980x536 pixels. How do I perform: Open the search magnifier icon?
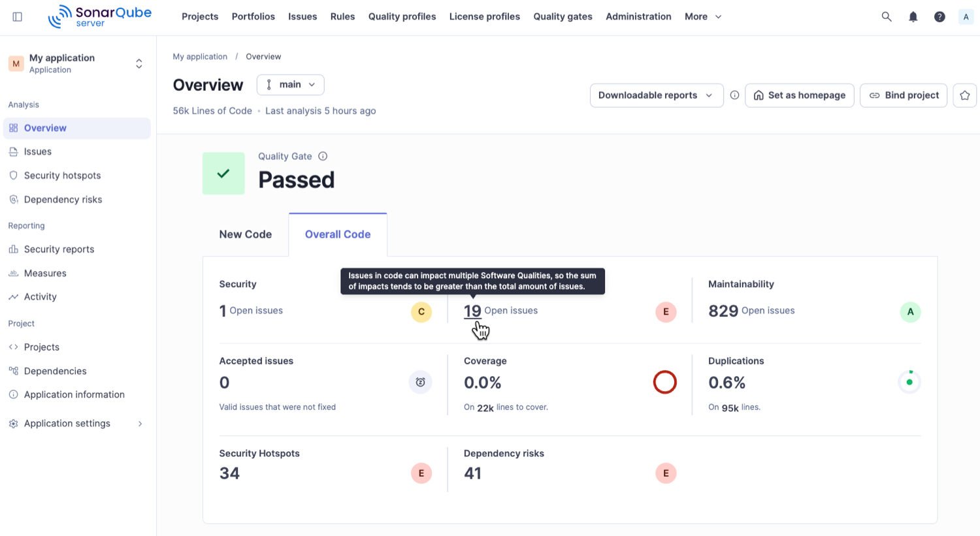coord(887,17)
